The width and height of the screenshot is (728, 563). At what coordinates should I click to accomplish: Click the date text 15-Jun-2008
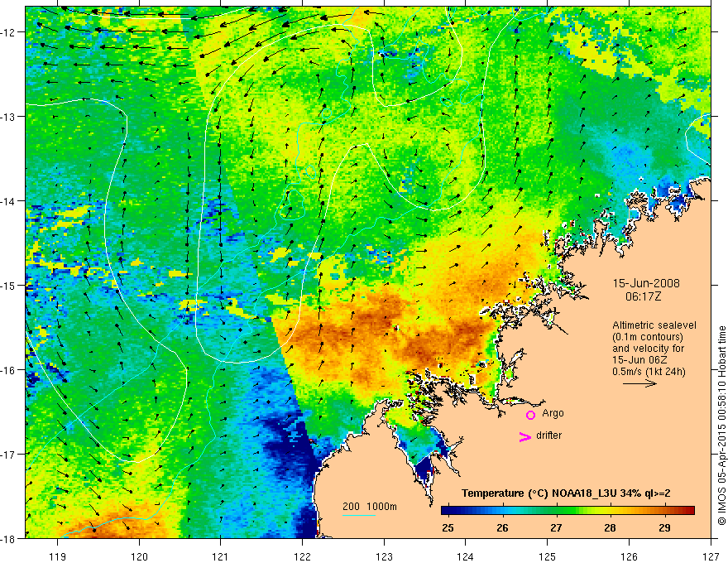[646, 283]
